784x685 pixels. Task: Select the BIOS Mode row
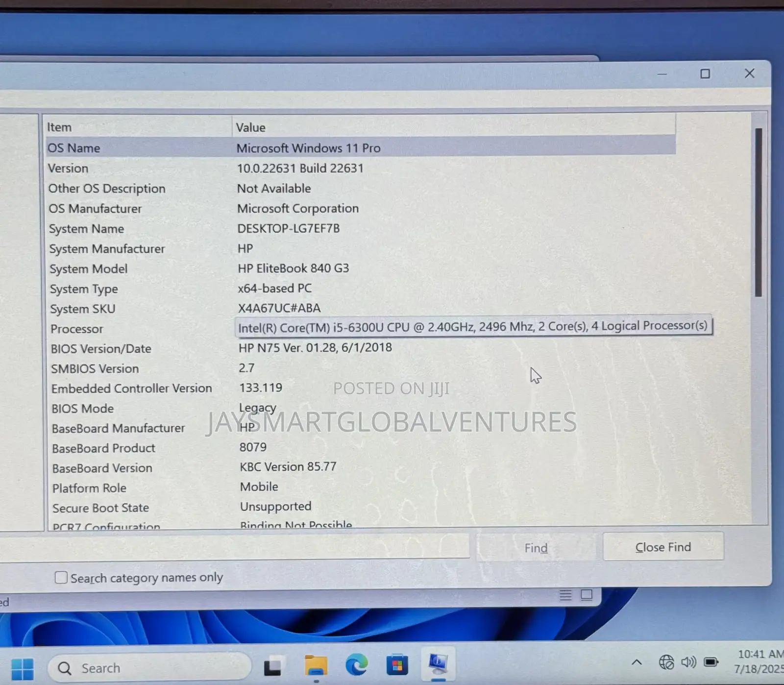point(360,408)
